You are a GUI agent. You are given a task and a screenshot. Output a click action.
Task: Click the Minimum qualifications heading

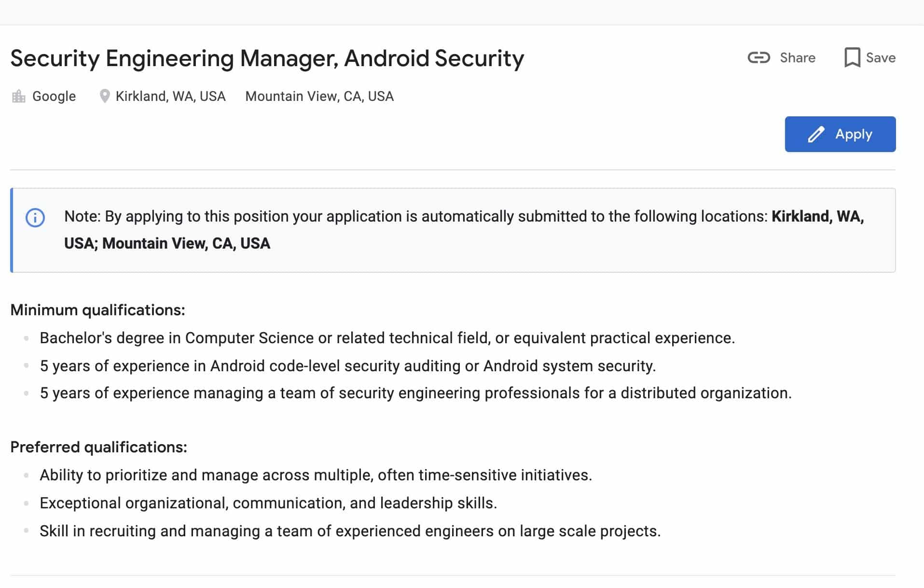(x=97, y=310)
